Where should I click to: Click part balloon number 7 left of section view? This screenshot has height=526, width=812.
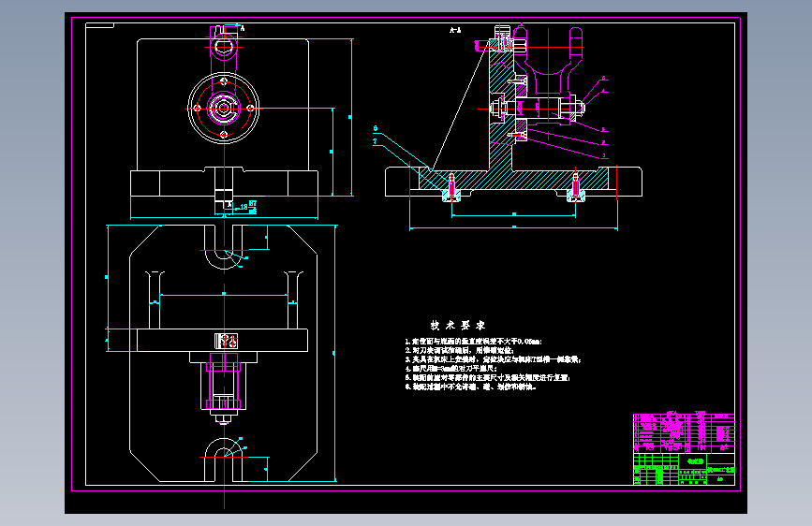point(376,140)
